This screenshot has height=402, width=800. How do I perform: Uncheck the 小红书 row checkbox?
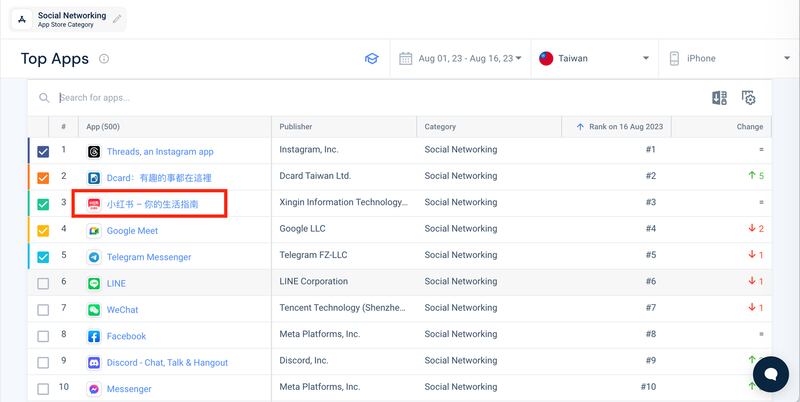[43, 204]
